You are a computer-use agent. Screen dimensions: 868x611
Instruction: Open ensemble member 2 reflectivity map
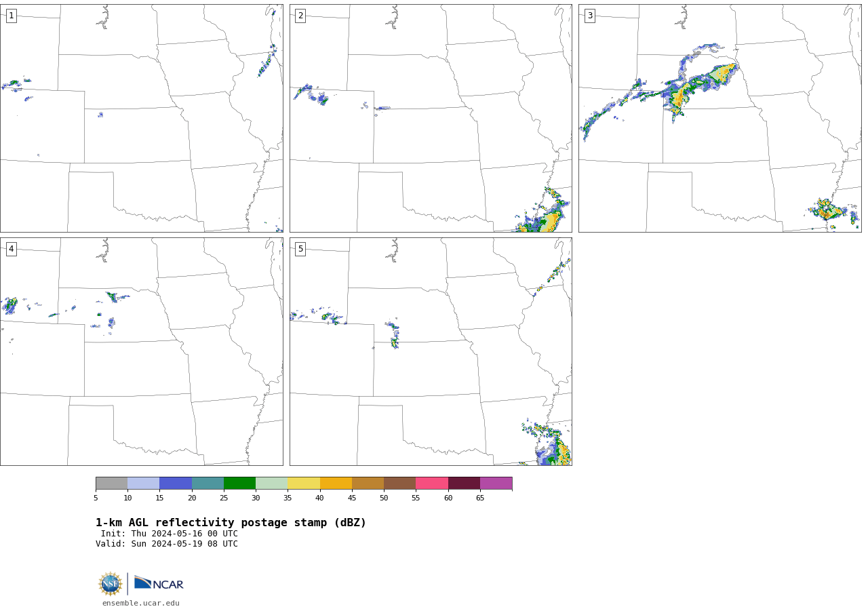[431, 119]
